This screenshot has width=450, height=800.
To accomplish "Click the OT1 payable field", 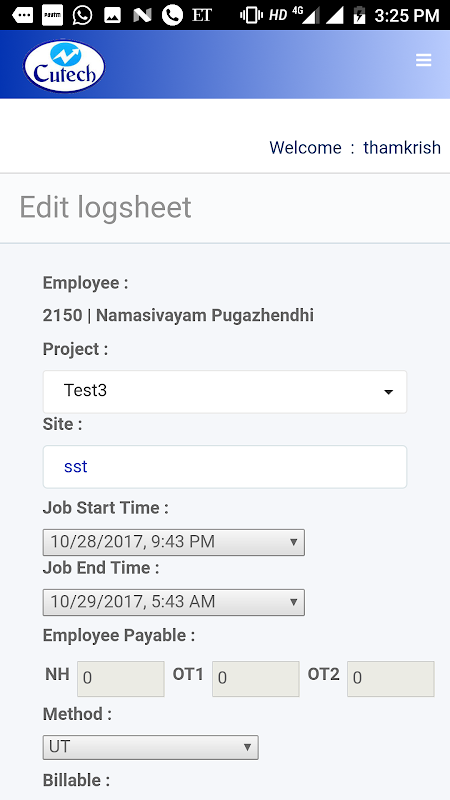I will point(256,679).
